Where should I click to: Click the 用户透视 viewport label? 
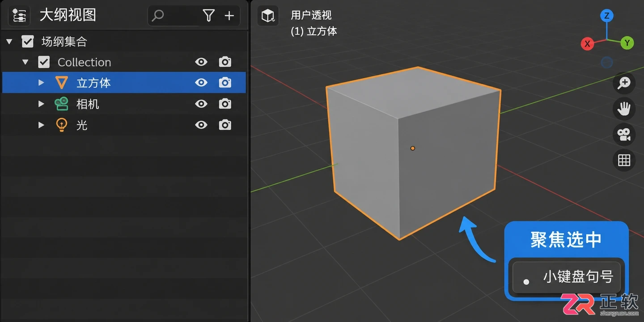pyautogui.click(x=311, y=15)
